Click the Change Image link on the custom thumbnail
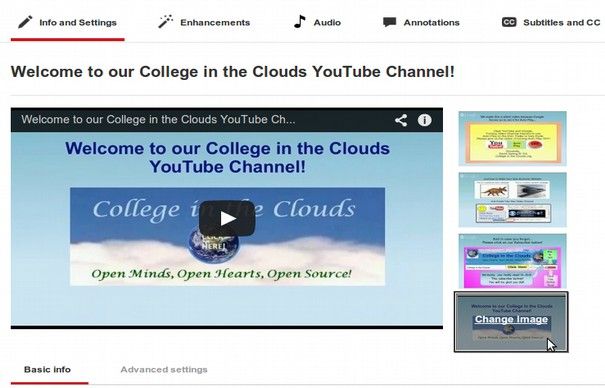605x388 pixels. (x=511, y=319)
